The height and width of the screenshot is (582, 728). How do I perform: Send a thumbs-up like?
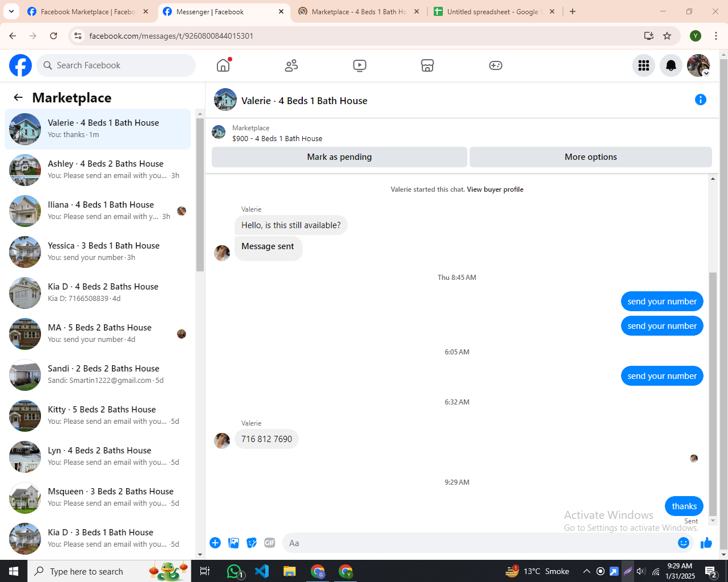point(706,543)
